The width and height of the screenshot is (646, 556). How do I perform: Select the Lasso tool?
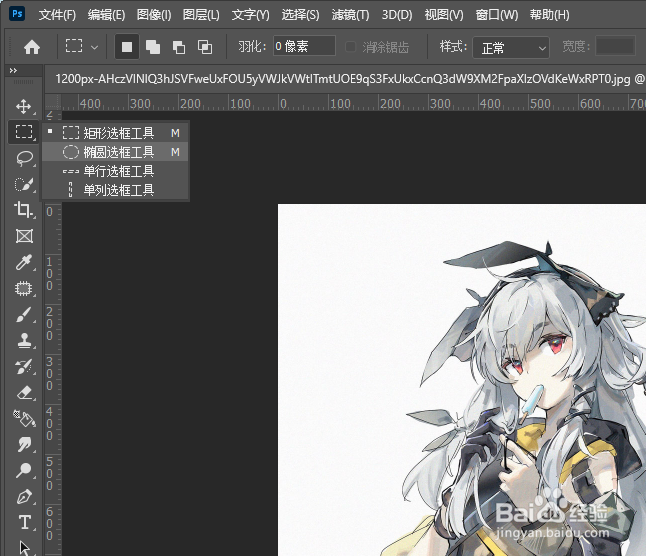tap(24, 158)
